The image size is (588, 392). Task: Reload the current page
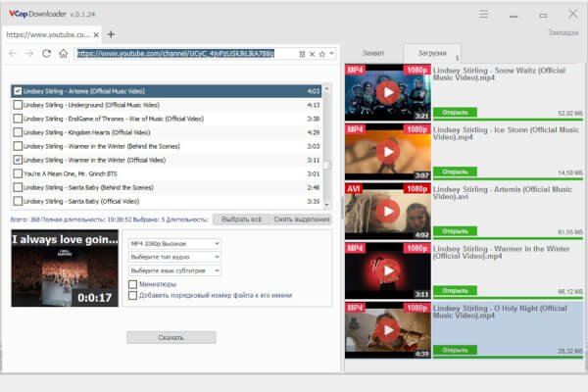[x=46, y=54]
